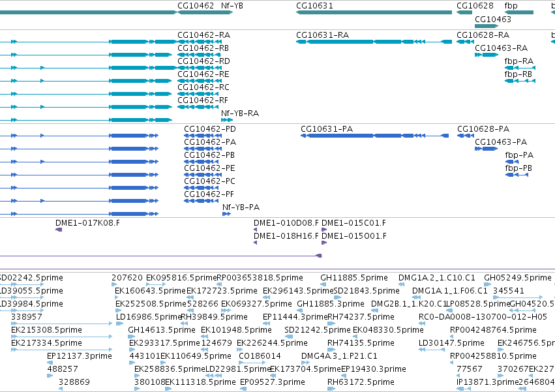Viewport: 555px width, 392px height.
Task: Click the CG10462-PD protein label
Action: coord(210,129)
